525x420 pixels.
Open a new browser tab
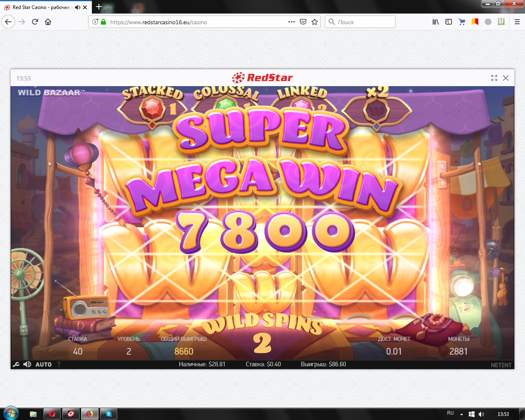[x=99, y=7]
